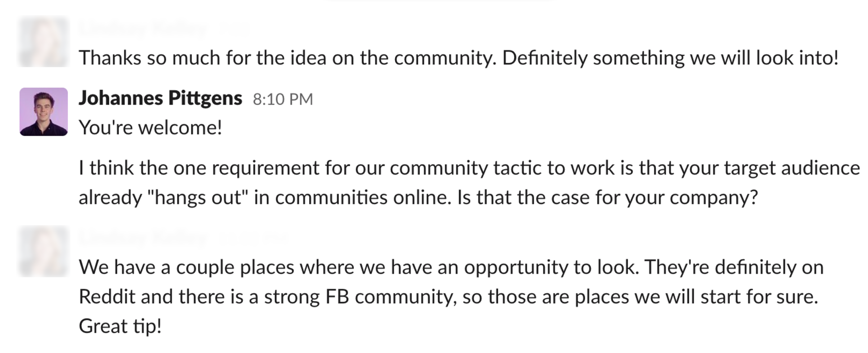Select the "Thanks so much for the idea" message
The width and height of the screenshot is (868, 353).
[x=459, y=58]
